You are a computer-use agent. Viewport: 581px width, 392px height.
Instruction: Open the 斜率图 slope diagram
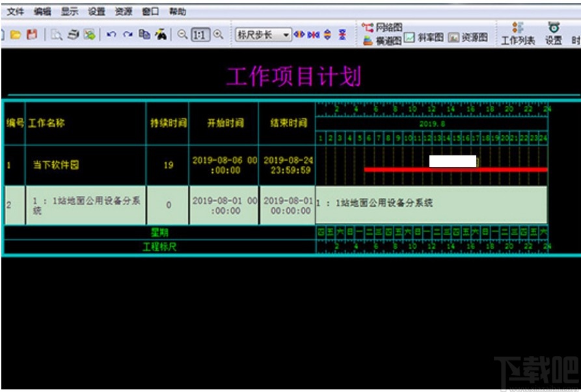coord(423,38)
